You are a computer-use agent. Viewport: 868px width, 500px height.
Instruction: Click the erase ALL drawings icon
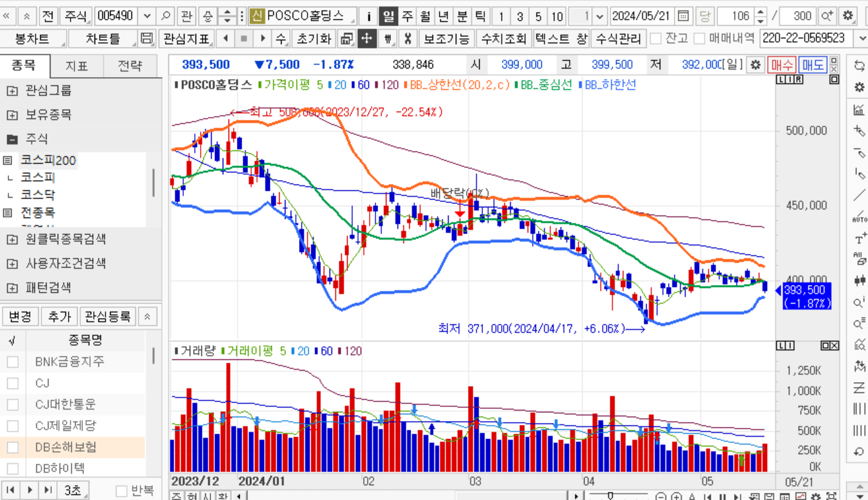[x=860, y=260]
